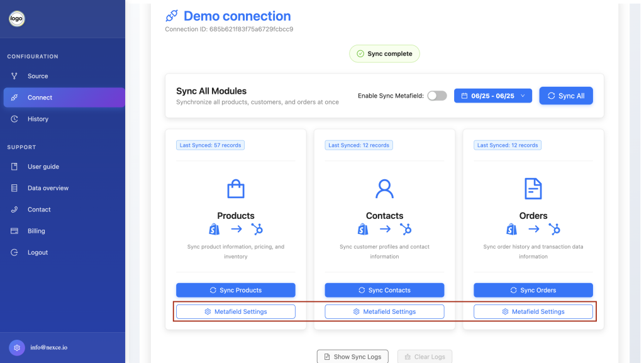This screenshot has width=644, height=363.
Task: Click Last Synced: 12 records badge in Contacts
Action: click(x=359, y=145)
